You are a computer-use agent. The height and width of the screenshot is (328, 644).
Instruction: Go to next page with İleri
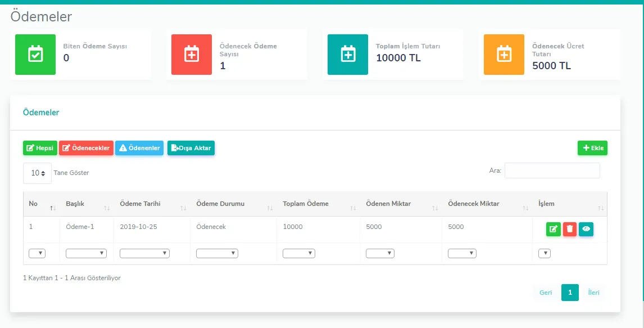pyautogui.click(x=594, y=293)
